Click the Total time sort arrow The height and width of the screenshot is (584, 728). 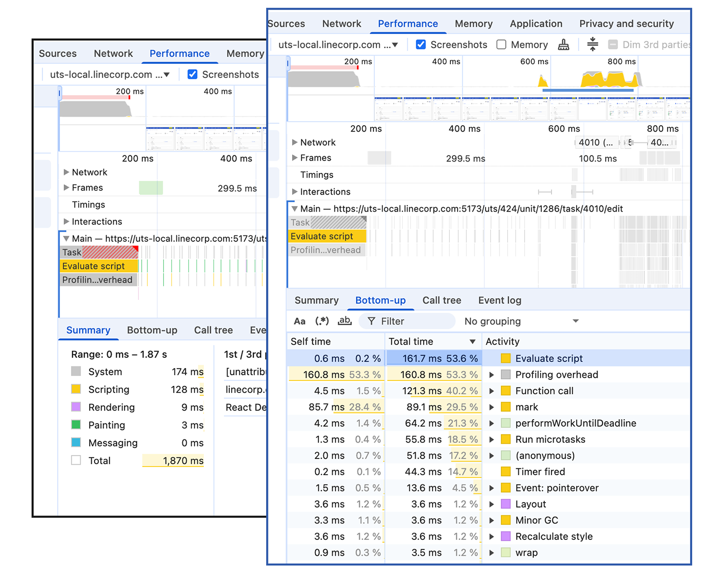point(472,342)
